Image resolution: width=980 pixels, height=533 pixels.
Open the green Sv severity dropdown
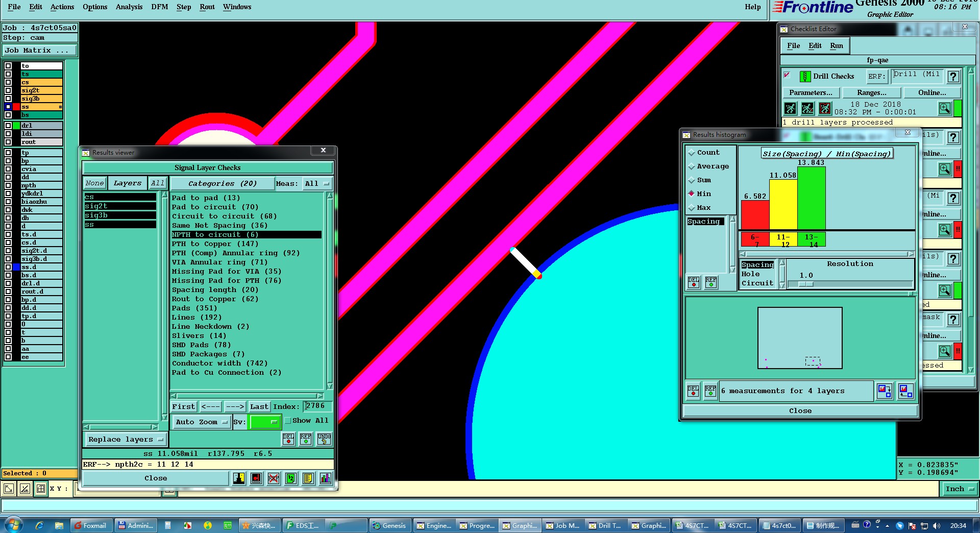(x=265, y=422)
